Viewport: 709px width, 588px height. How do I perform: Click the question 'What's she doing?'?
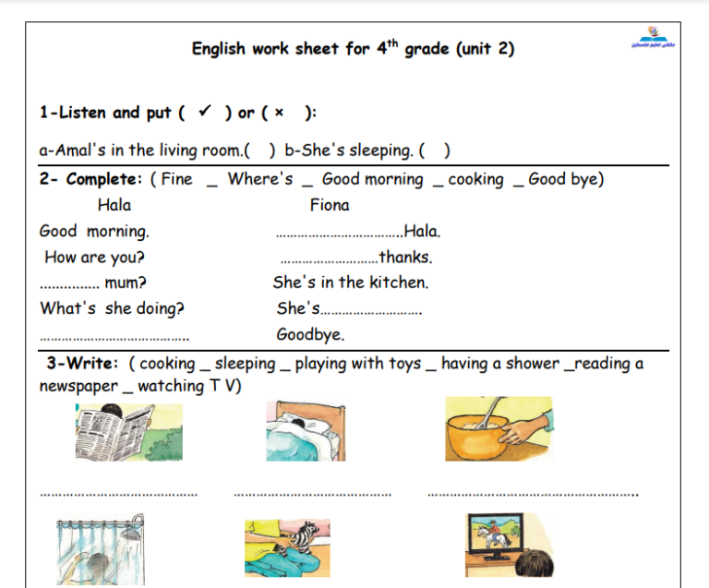point(112,308)
